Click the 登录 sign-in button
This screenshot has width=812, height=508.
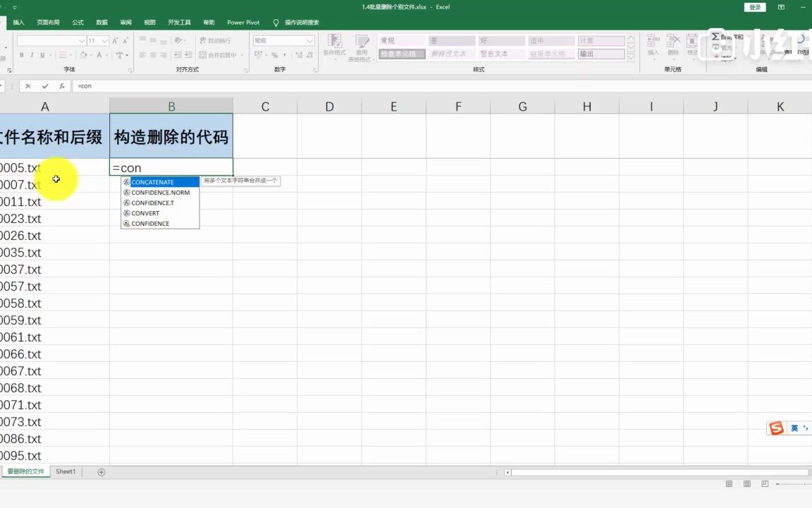tap(754, 7)
